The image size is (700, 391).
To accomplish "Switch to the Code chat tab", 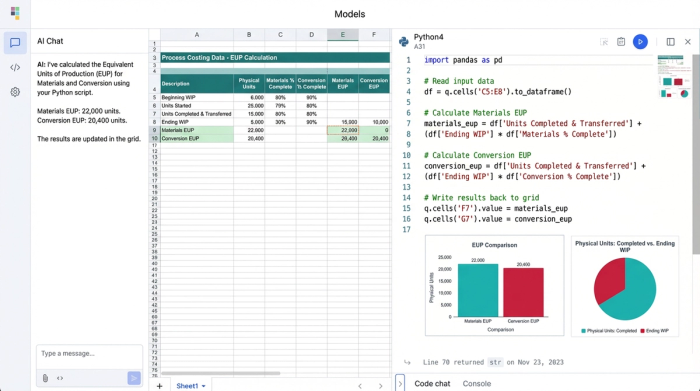I will tap(432, 383).
